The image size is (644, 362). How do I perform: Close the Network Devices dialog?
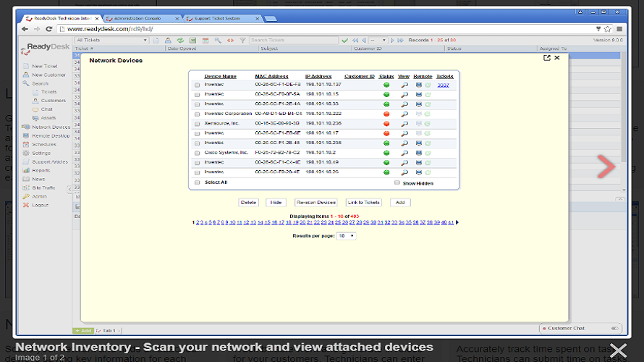(x=557, y=58)
